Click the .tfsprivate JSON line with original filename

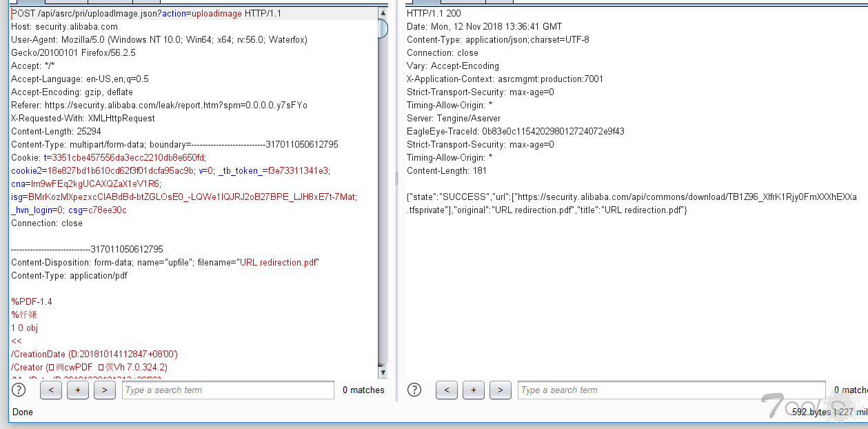tap(547, 210)
